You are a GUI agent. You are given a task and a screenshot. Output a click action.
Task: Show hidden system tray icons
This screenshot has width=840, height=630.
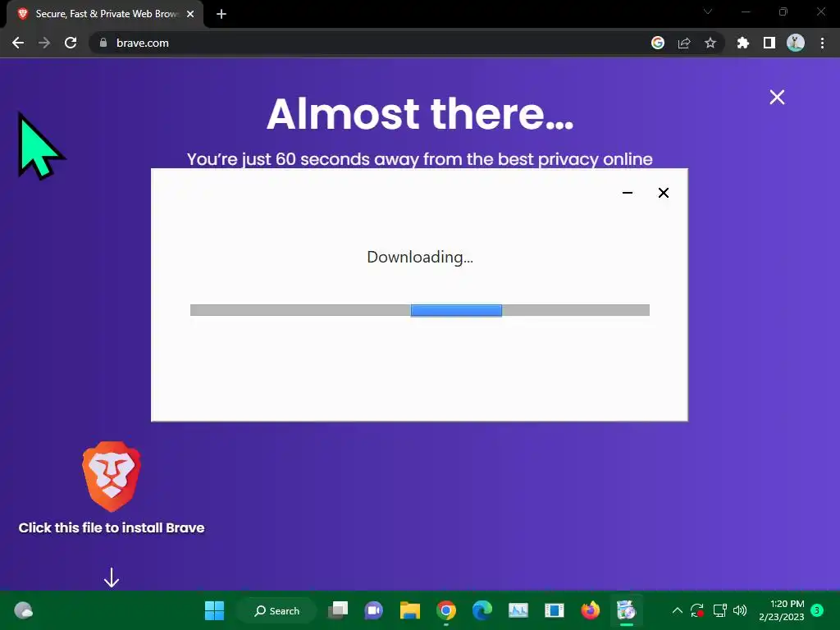coord(677,610)
